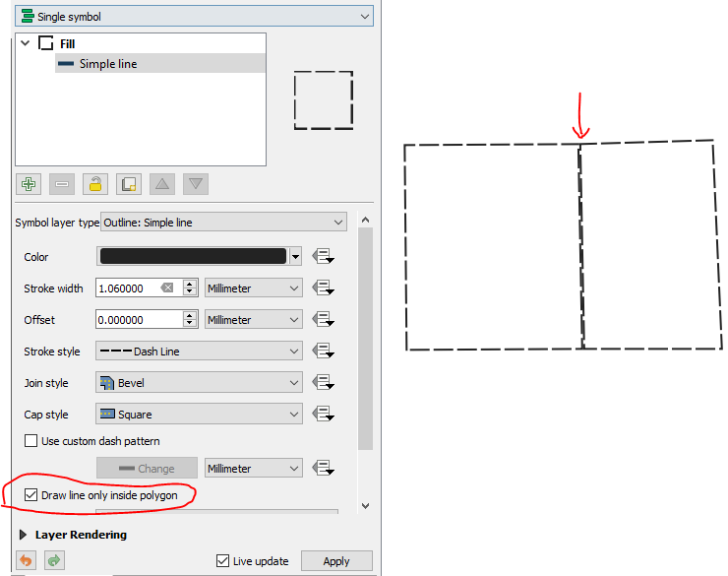Add a new symbol layer
The height and width of the screenshot is (576, 728).
tap(29, 184)
